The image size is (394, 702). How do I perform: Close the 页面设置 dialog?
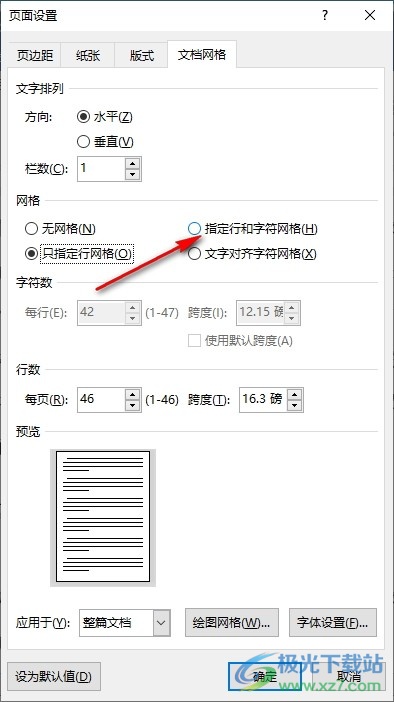pos(369,16)
